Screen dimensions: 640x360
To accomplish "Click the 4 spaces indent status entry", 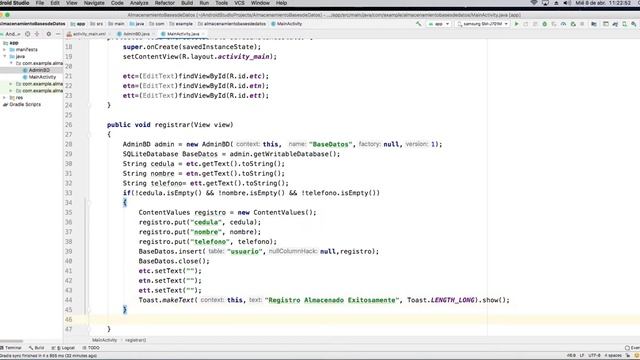I will coord(613,356).
